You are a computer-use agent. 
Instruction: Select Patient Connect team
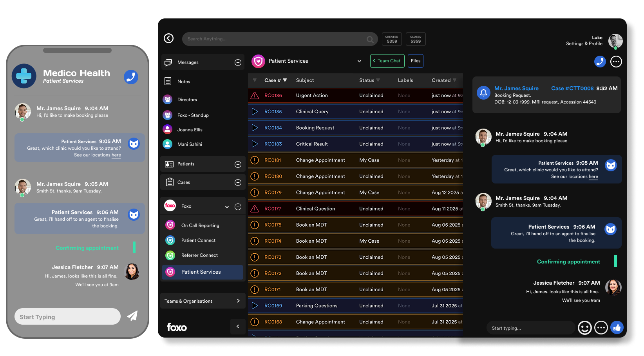point(198,240)
